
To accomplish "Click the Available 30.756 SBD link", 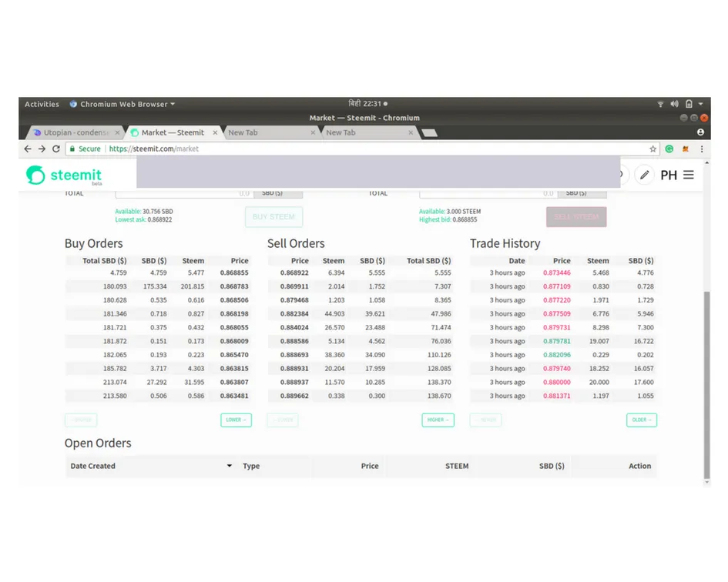I will pyautogui.click(x=144, y=211).
